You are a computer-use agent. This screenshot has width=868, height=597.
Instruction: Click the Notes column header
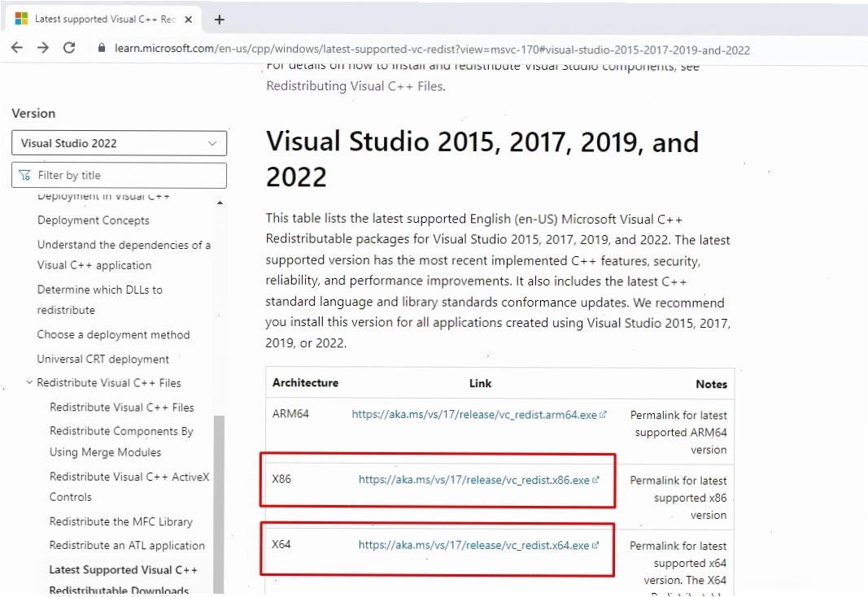click(711, 384)
